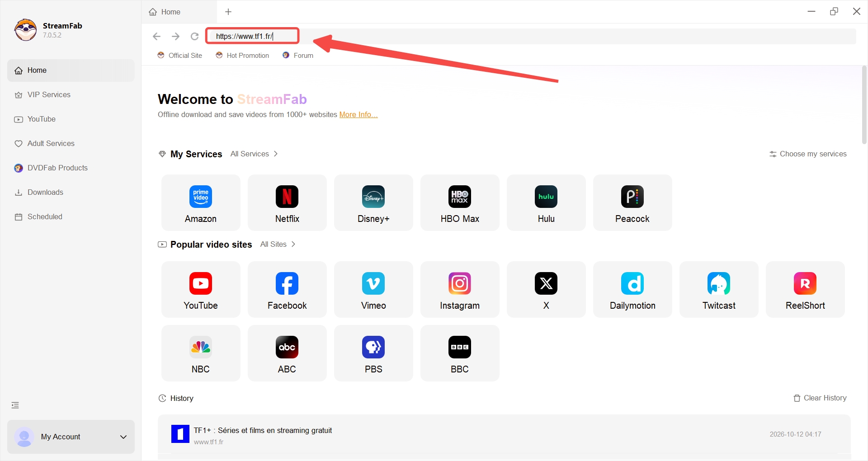This screenshot has height=461, width=868.
Task: Open the HBO Max service
Action: click(x=460, y=202)
